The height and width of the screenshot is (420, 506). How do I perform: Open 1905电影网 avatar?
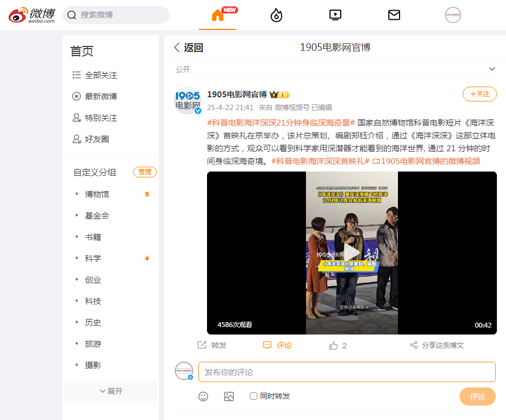[188, 100]
